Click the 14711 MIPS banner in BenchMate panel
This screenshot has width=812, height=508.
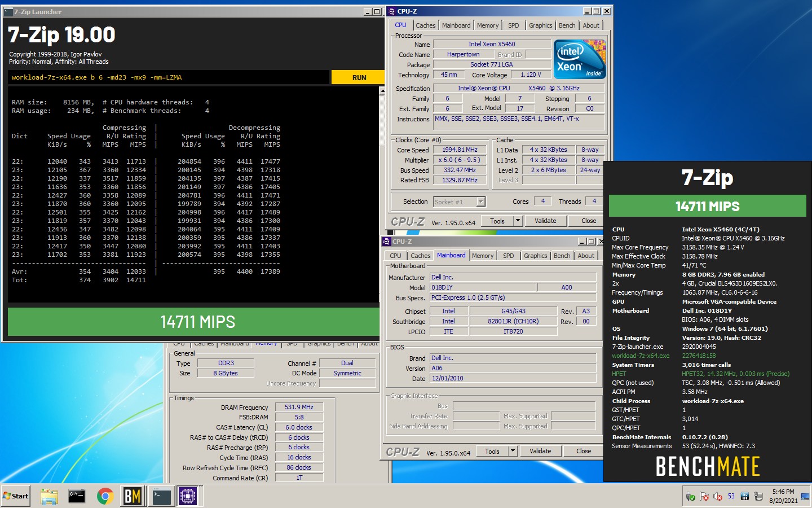(x=708, y=206)
